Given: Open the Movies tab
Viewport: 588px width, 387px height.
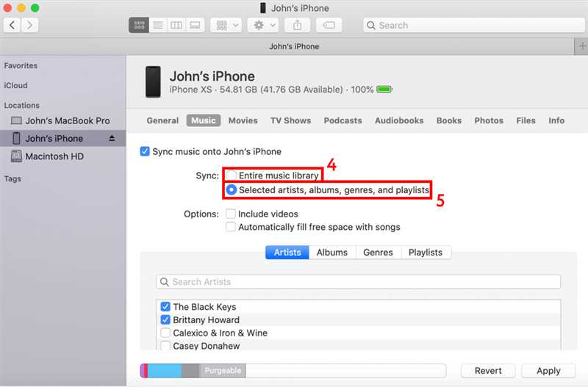Looking at the screenshot, I should 243,120.
